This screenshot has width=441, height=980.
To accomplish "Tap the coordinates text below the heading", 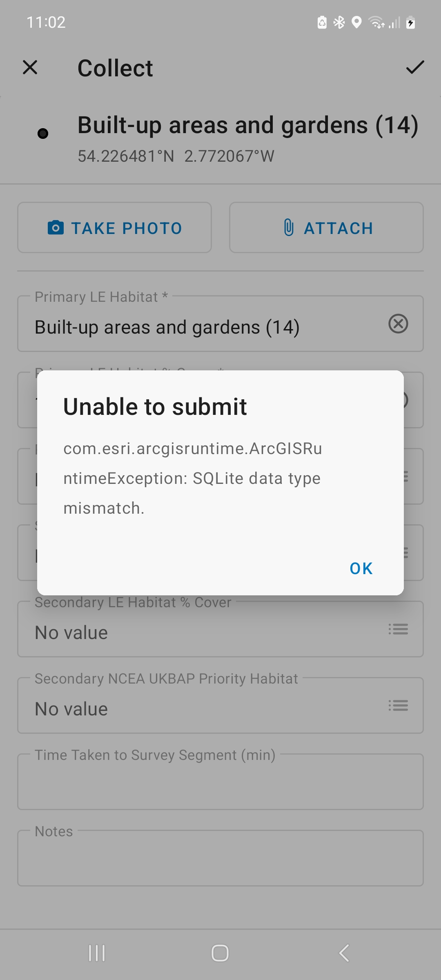I will pyautogui.click(x=176, y=156).
